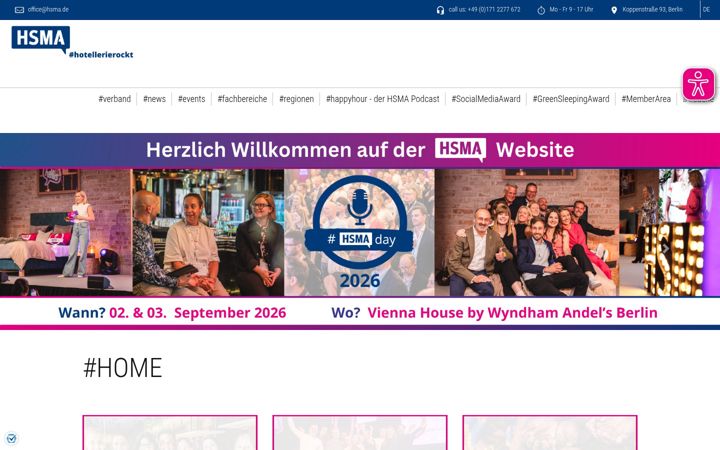The height and width of the screenshot is (450, 720).
Task: Open the #regionen menu item
Action: pyautogui.click(x=297, y=99)
